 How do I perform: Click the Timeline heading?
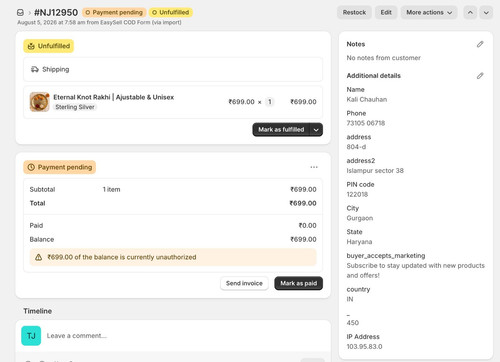coord(37,311)
